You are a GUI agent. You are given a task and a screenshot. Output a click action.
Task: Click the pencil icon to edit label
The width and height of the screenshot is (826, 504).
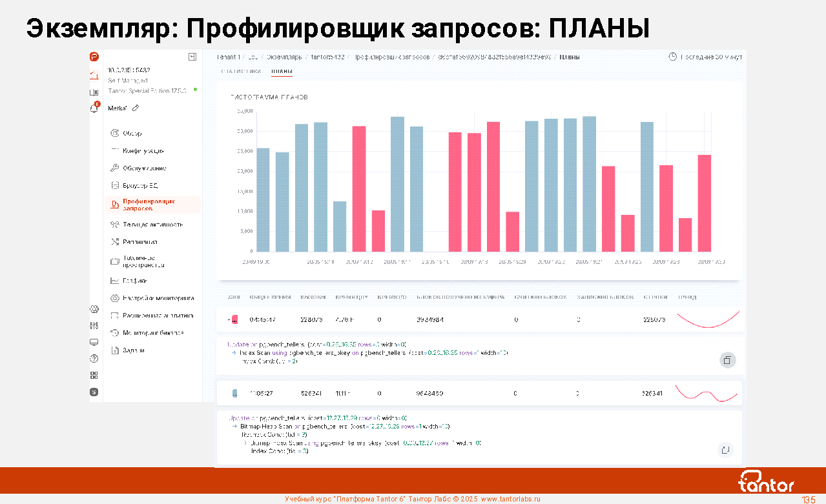(136, 108)
